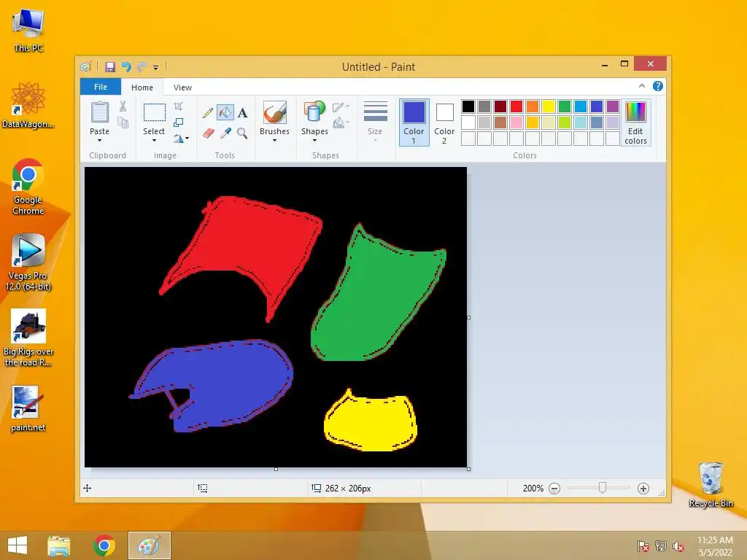Open the Rotate or flip dropdown
The height and width of the screenshot is (560, 747).
point(181,139)
